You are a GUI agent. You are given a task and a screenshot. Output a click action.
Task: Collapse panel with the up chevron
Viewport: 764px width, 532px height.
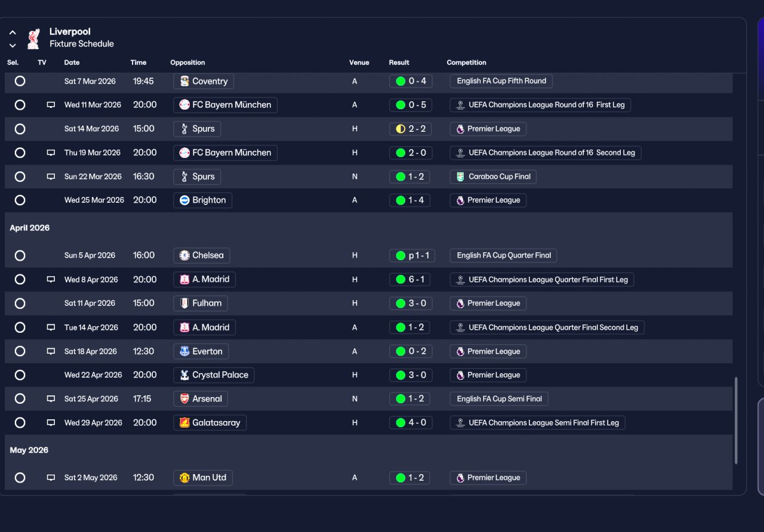tap(13, 33)
